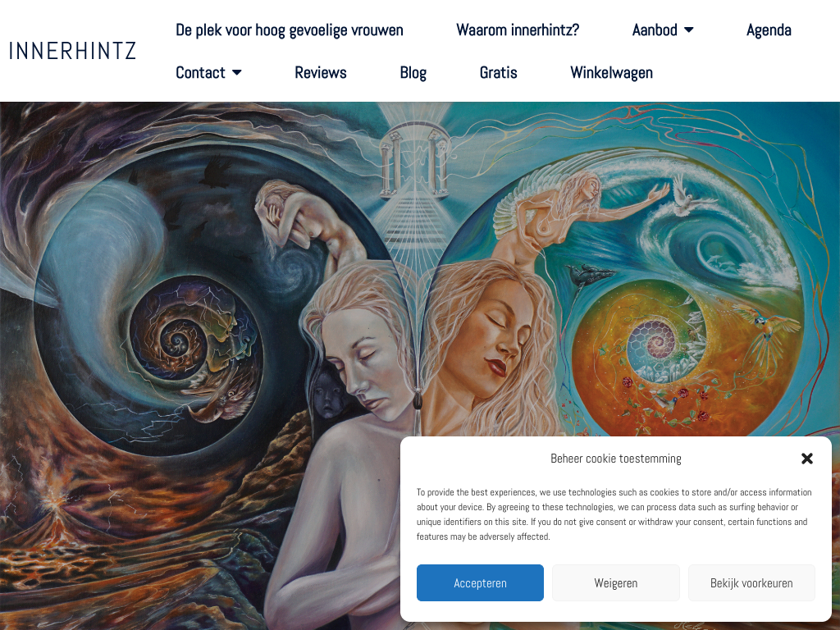Click the INNERHINTZ logo

(72, 51)
